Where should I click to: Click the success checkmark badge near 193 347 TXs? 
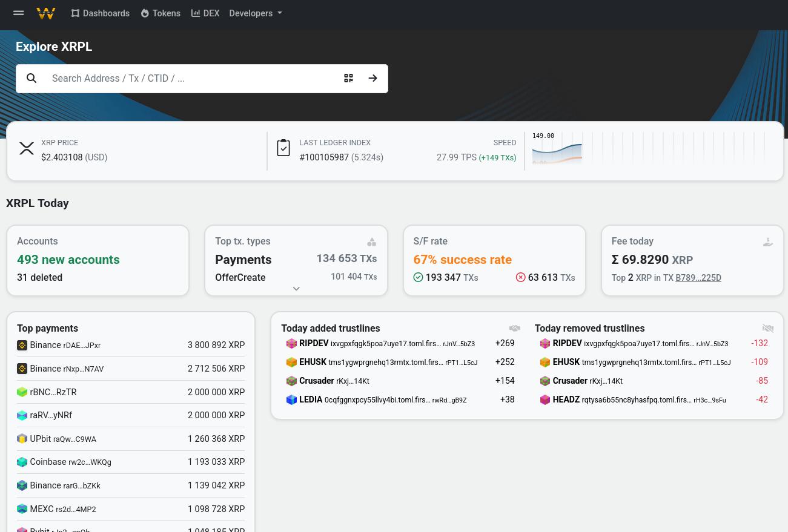point(418,277)
